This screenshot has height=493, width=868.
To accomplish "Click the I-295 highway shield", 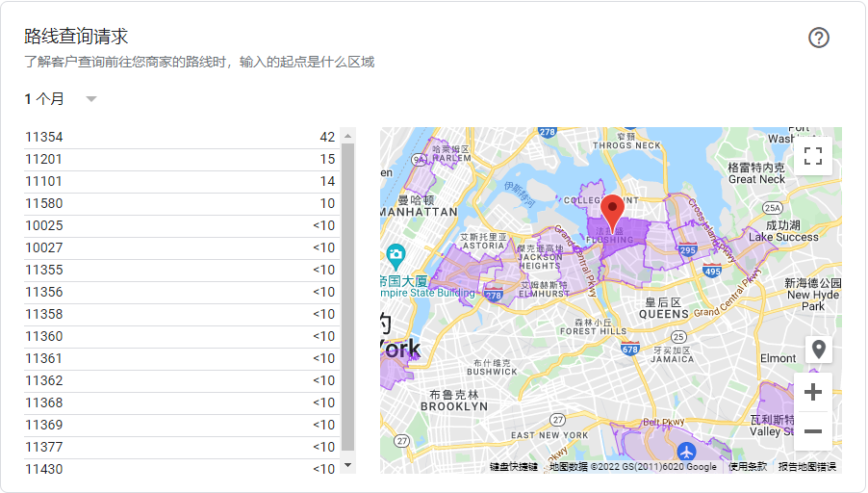I will (x=687, y=249).
